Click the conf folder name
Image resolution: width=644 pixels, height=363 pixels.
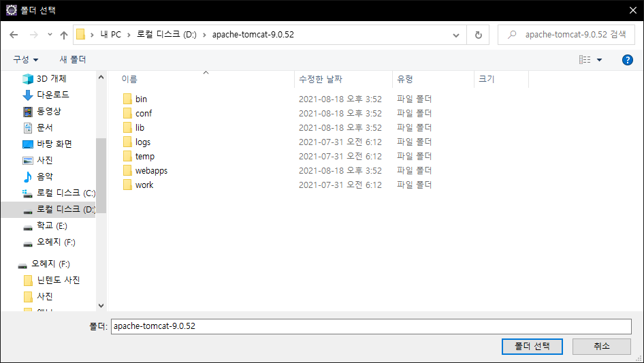pos(144,114)
